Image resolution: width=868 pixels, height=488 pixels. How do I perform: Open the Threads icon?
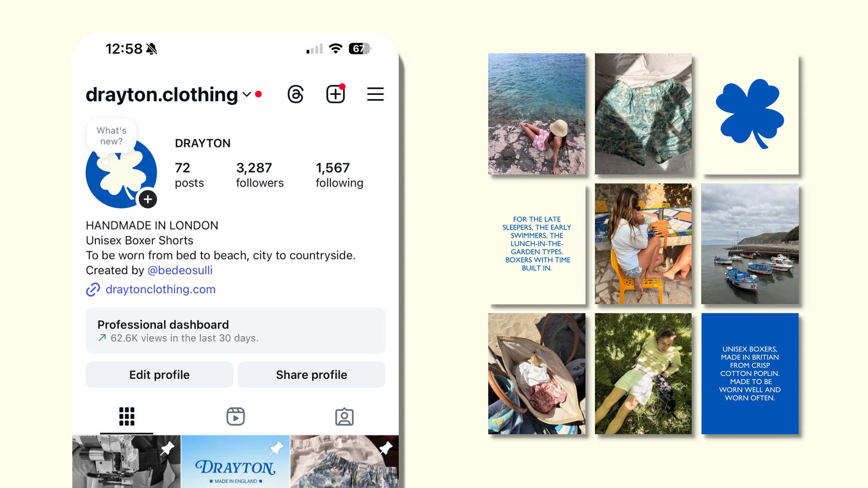[x=296, y=94]
